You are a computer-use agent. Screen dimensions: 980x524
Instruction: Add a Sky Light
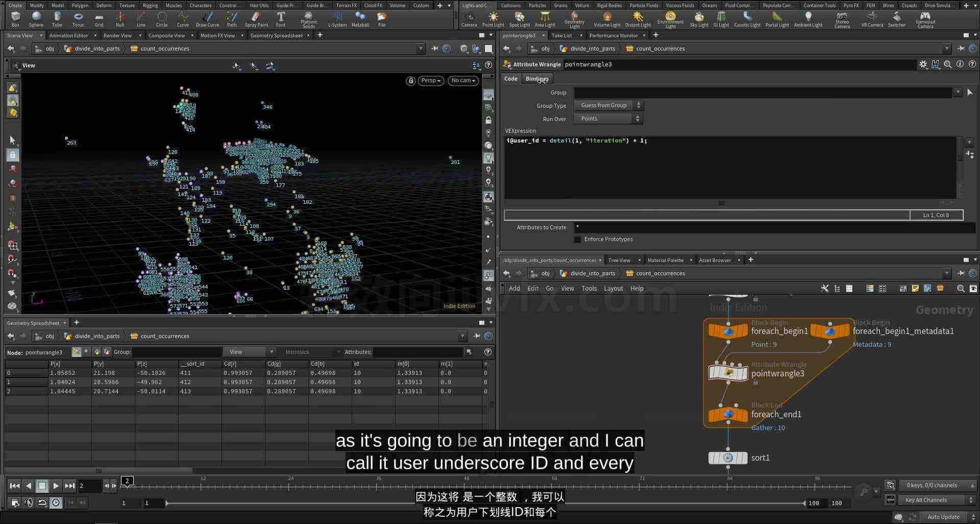click(699, 19)
